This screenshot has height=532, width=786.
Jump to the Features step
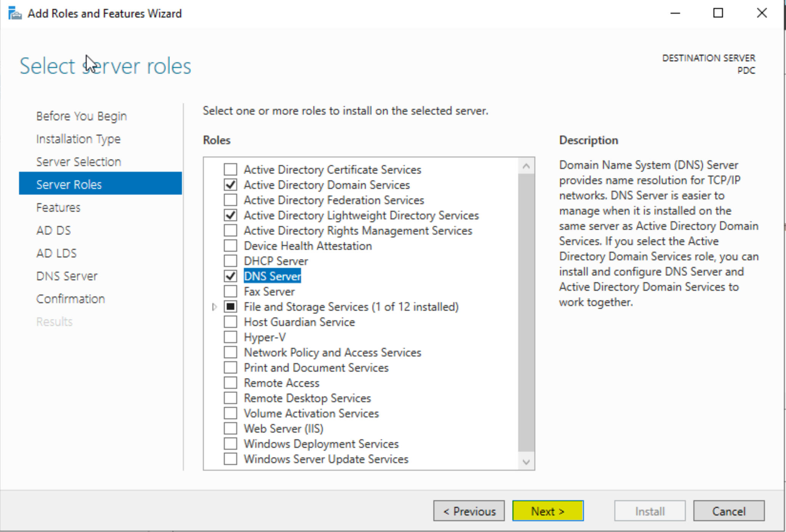point(58,208)
